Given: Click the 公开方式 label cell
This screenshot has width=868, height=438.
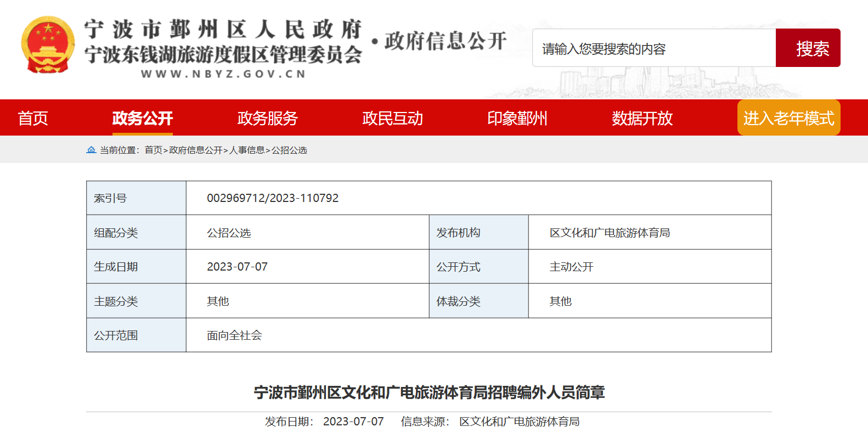Looking at the screenshot, I should 479,267.
